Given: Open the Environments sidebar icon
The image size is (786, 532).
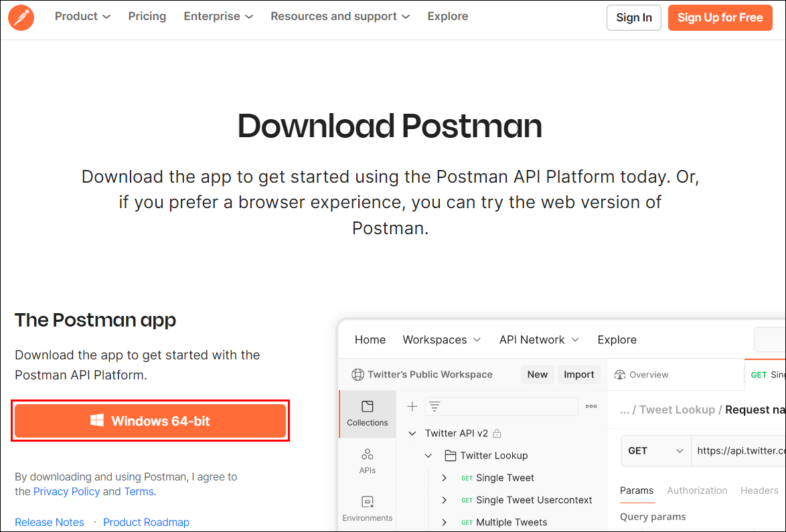Looking at the screenshot, I should pos(368,509).
